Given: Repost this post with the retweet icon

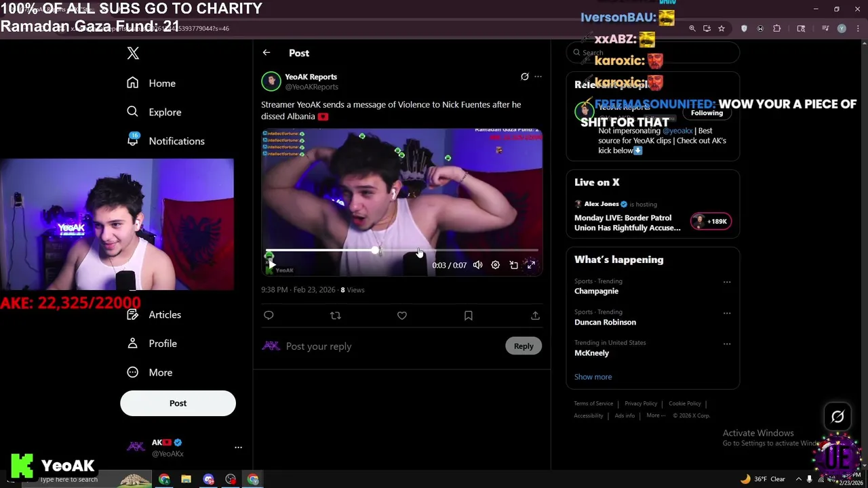Looking at the screenshot, I should coord(335,315).
